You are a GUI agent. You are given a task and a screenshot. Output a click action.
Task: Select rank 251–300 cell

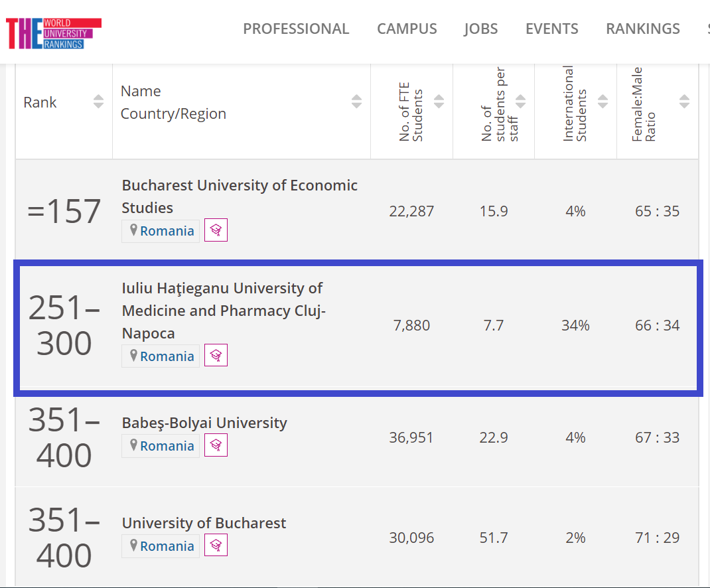coord(64,325)
